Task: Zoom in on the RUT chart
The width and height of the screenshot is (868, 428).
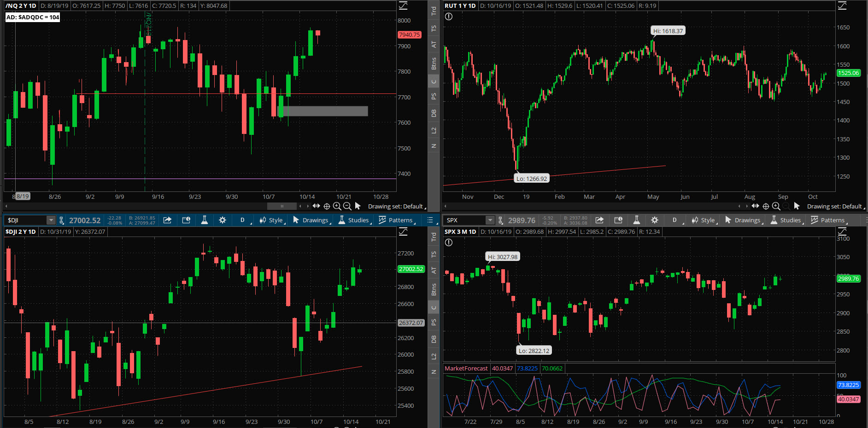Action: 776,206
